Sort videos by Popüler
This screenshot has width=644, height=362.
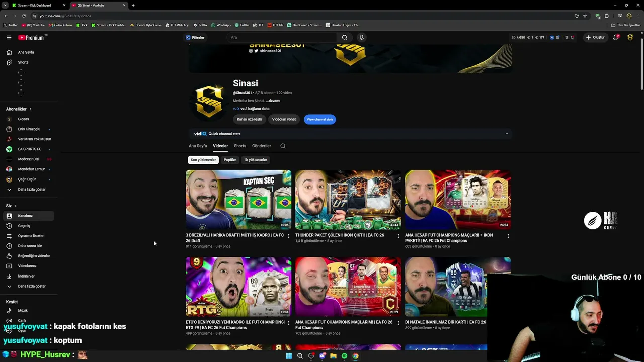tap(230, 160)
